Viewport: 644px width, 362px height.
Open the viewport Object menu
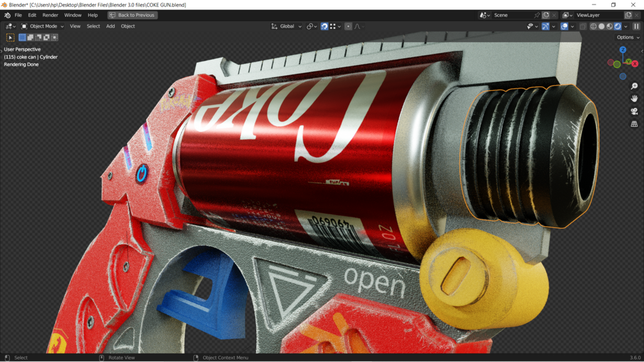click(x=128, y=26)
